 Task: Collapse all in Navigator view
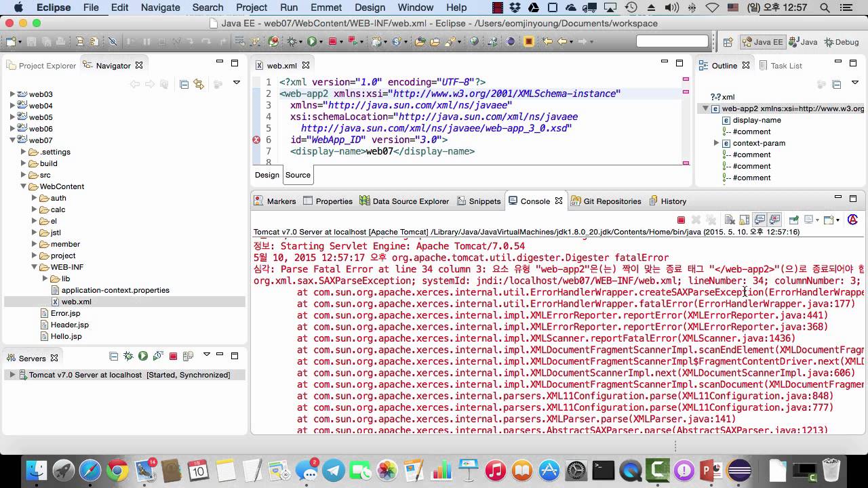(184, 84)
